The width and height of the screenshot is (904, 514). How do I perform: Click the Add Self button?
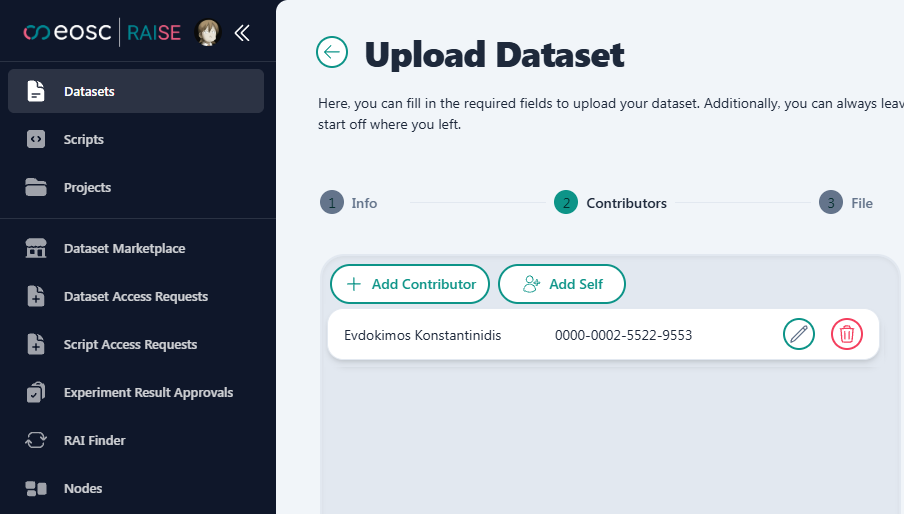562,284
